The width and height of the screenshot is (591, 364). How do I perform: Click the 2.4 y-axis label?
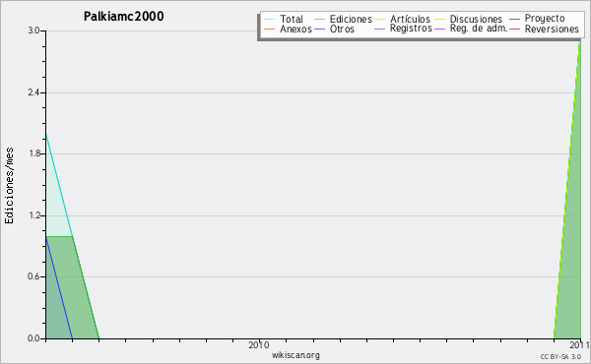coord(33,92)
